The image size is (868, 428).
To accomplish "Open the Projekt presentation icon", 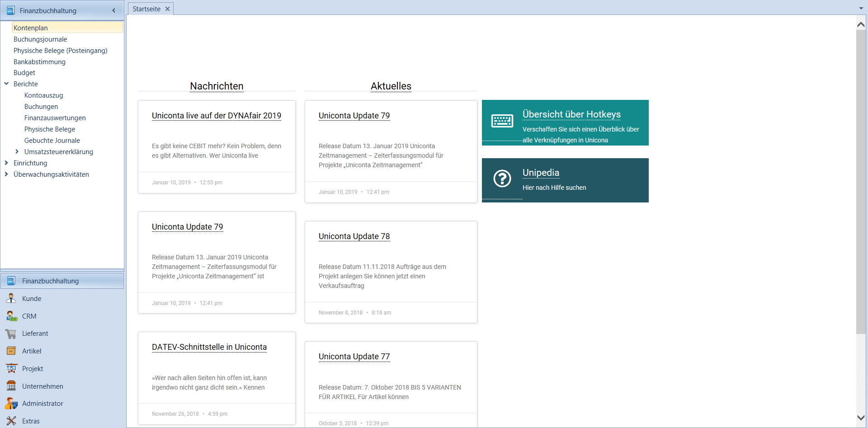I will [x=11, y=368].
